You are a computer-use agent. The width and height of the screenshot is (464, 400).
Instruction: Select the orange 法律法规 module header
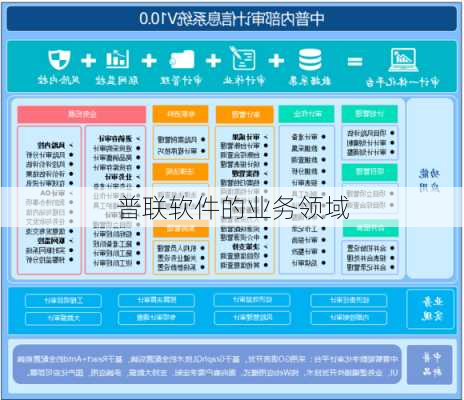(x=180, y=171)
